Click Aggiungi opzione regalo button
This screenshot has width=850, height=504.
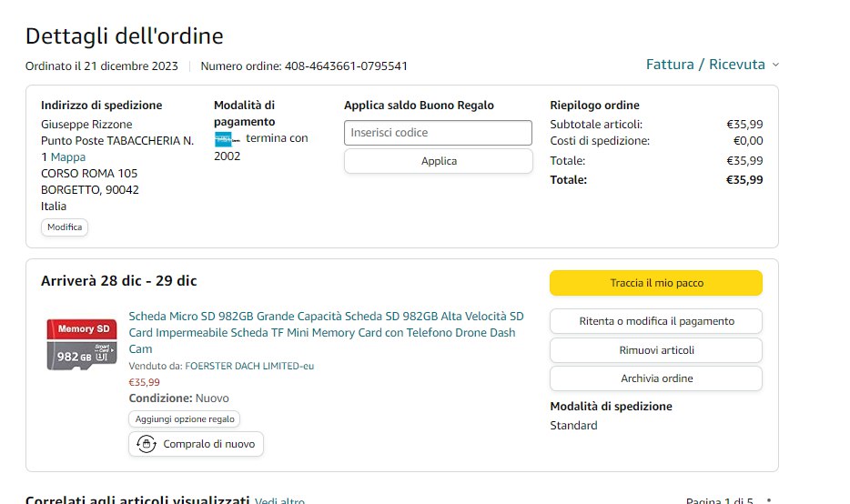click(185, 418)
